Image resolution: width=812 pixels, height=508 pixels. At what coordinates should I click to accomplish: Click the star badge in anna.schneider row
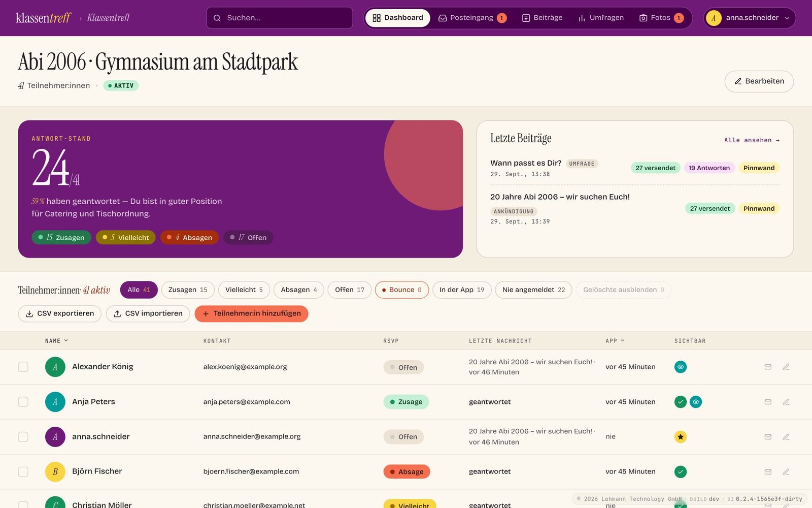coord(681,437)
